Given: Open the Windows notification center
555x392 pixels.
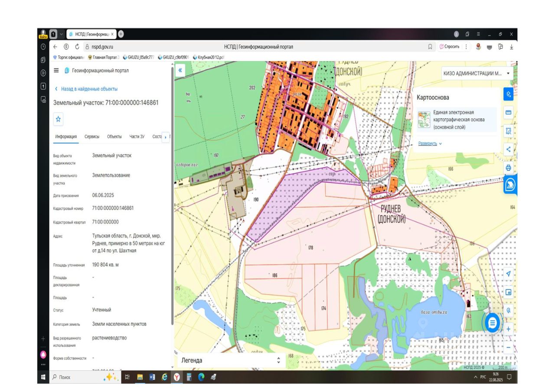Looking at the screenshot, I should click(x=509, y=377).
